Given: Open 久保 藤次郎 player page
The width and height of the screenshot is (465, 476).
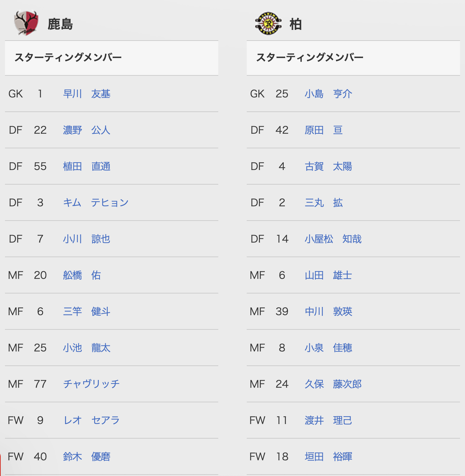Looking at the screenshot, I should [x=333, y=384].
